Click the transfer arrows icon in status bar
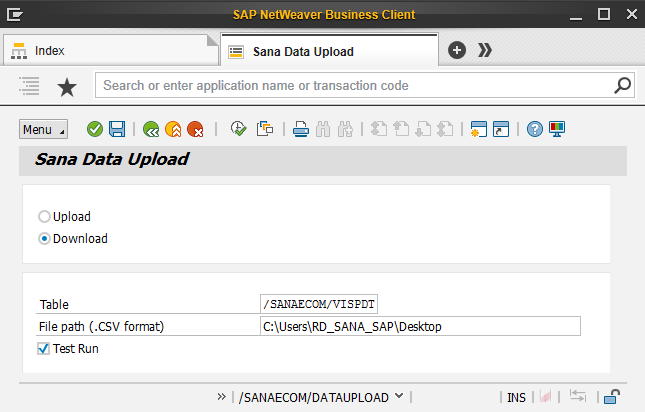This screenshot has height=412, width=645. [578, 396]
